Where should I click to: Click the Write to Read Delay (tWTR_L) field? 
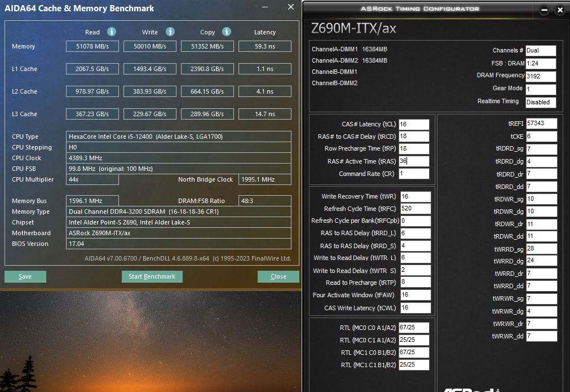click(x=416, y=257)
